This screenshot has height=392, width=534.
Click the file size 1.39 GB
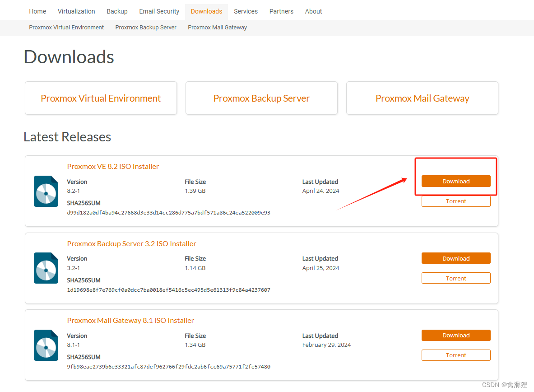(x=195, y=191)
